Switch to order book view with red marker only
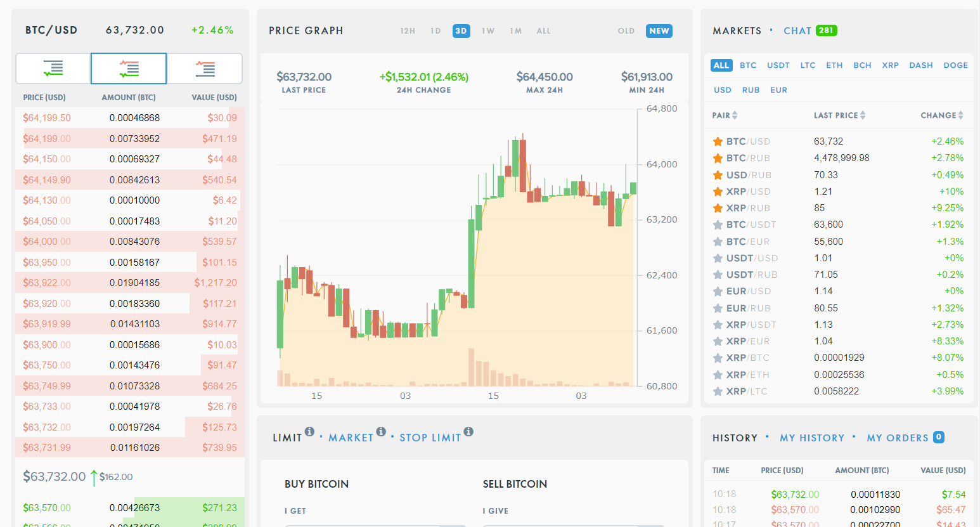The image size is (980, 527). (205, 68)
